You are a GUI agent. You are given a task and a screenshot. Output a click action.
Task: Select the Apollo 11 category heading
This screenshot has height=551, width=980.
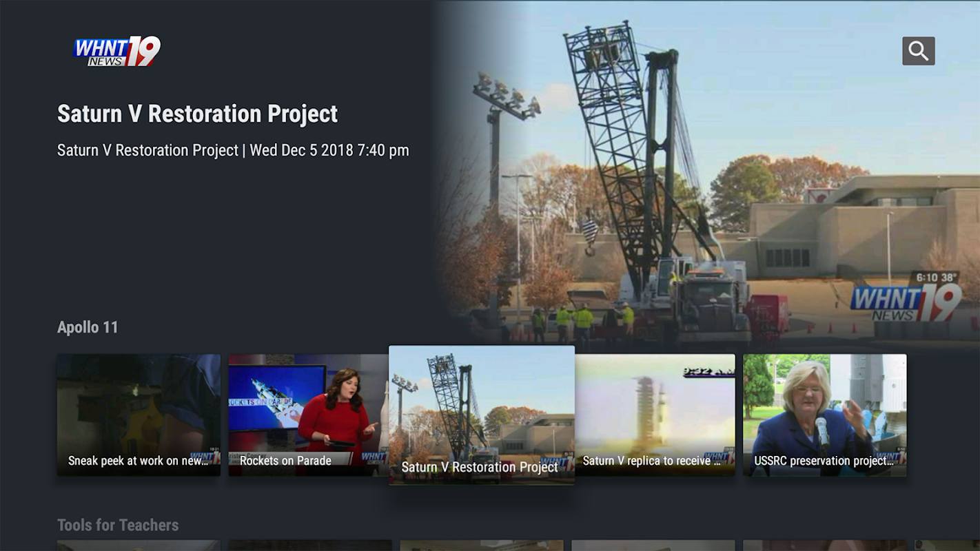pos(88,327)
